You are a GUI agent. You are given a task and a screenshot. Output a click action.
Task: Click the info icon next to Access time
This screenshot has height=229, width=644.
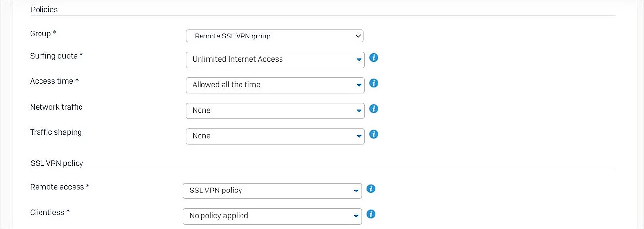(374, 83)
